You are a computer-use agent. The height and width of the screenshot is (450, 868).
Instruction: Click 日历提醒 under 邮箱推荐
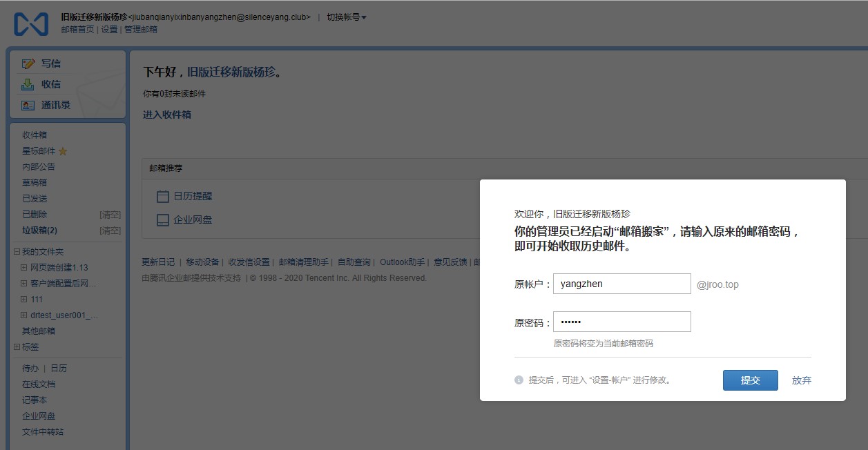[193, 197]
